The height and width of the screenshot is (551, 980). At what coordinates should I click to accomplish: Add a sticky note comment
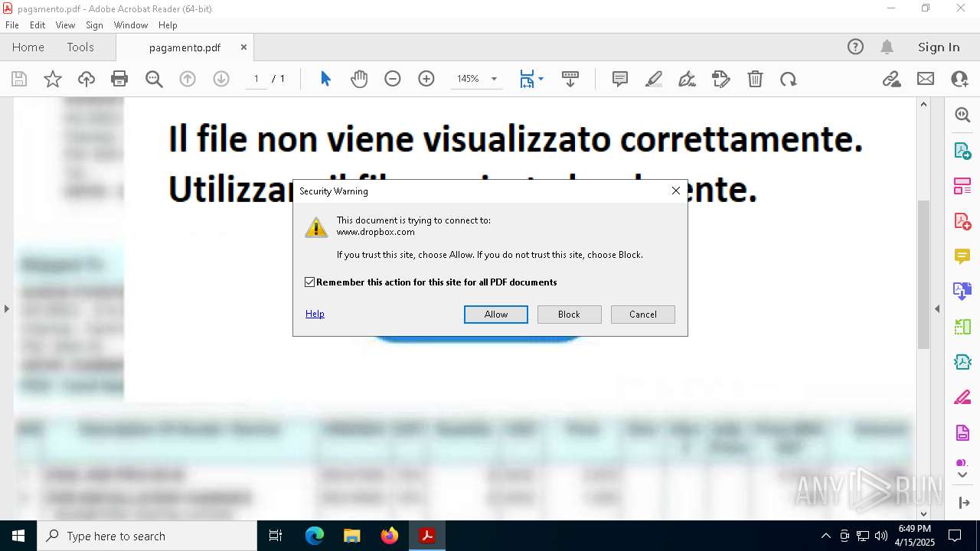(x=620, y=79)
